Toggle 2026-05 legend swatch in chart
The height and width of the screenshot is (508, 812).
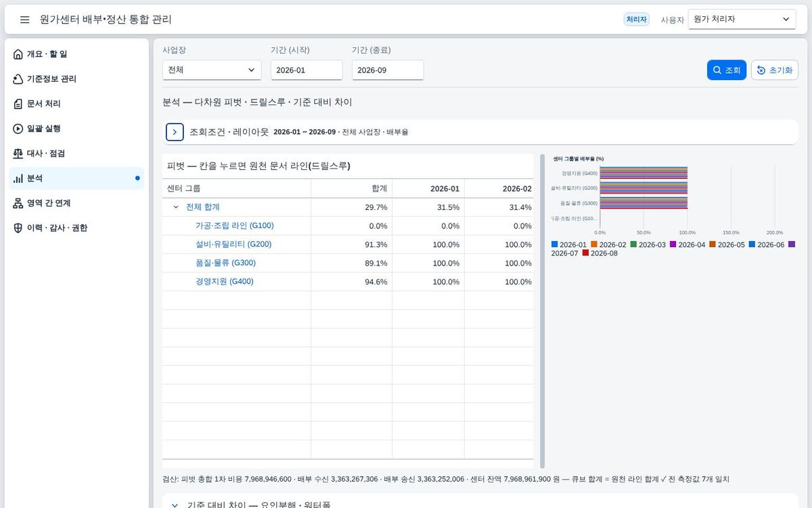click(x=713, y=245)
